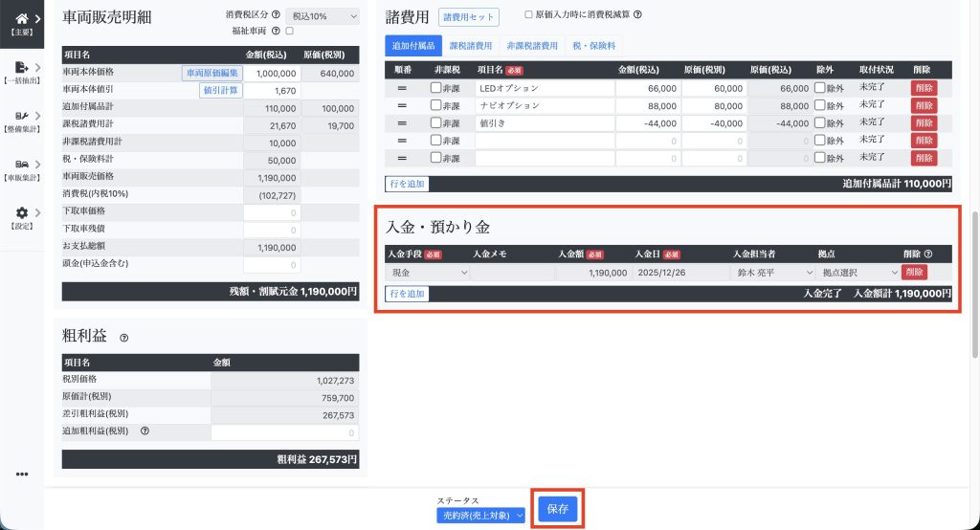Click the blue 保存 button
980x530 pixels.
[x=556, y=509]
